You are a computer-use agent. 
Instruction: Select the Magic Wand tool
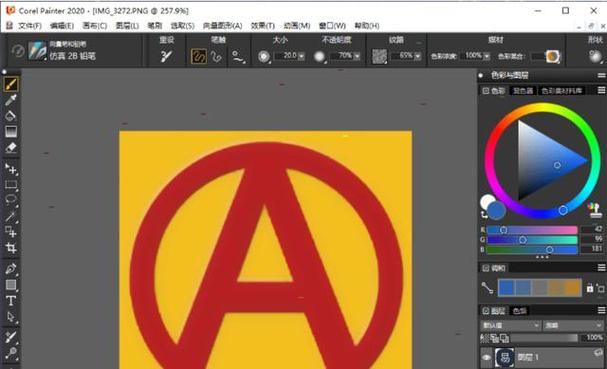point(11,216)
